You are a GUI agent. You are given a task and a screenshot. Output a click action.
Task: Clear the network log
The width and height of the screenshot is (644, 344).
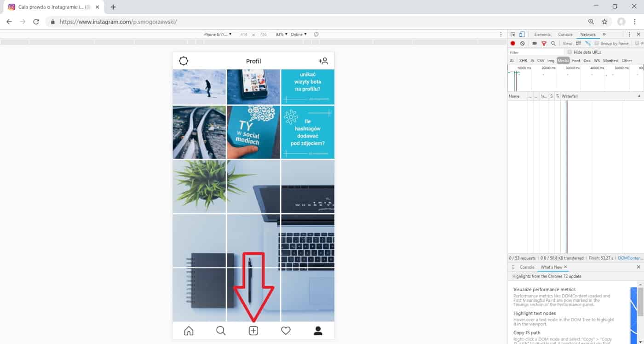point(522,43)
